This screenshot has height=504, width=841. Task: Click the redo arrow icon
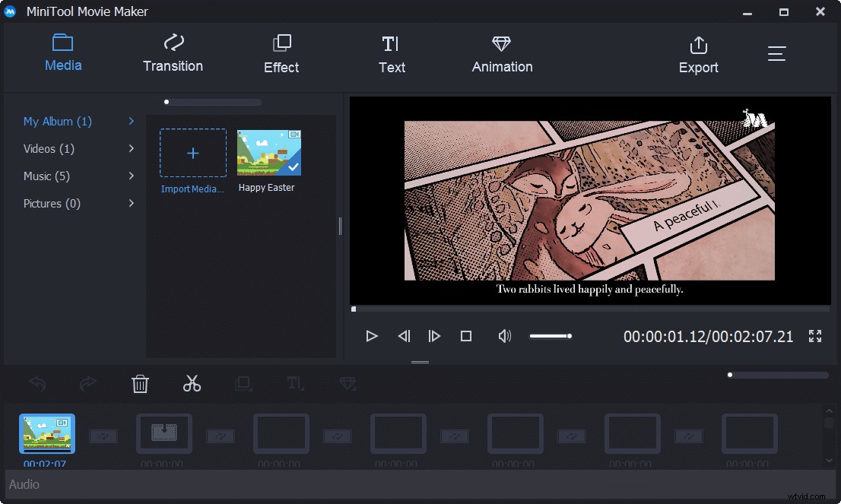[x=87, y=384]
